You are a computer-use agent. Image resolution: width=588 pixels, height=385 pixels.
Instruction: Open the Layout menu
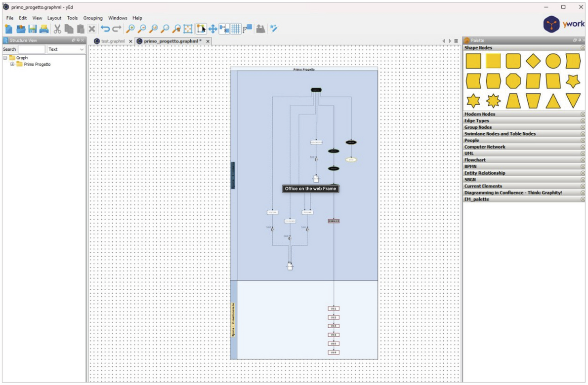pos(54,18)
